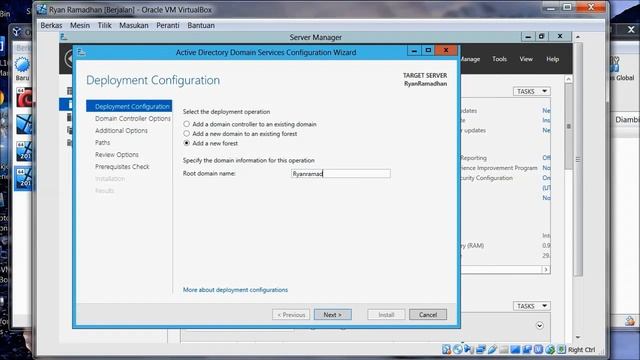The width and height of the screenshot is (640, 360).
Task: Expand the lower TASKS dropdown
Action: pyautogui.click(x=531, y=306)
